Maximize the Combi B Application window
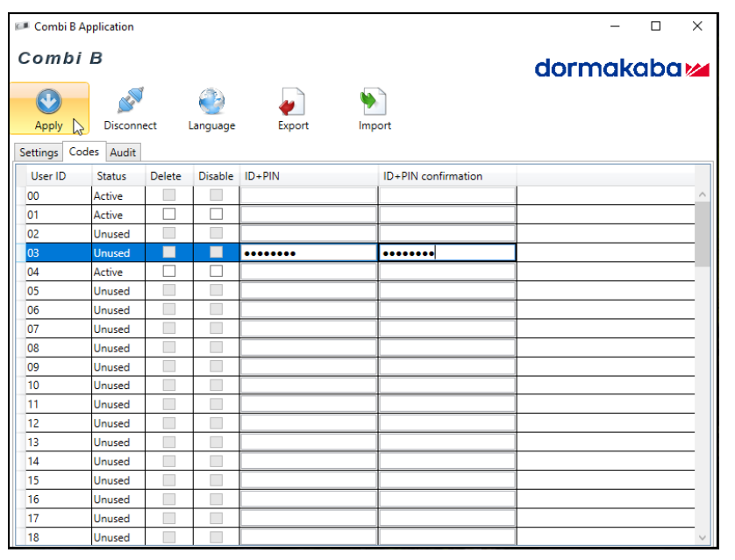The height and width of the screenshot is (560, 735). [656, 26]
